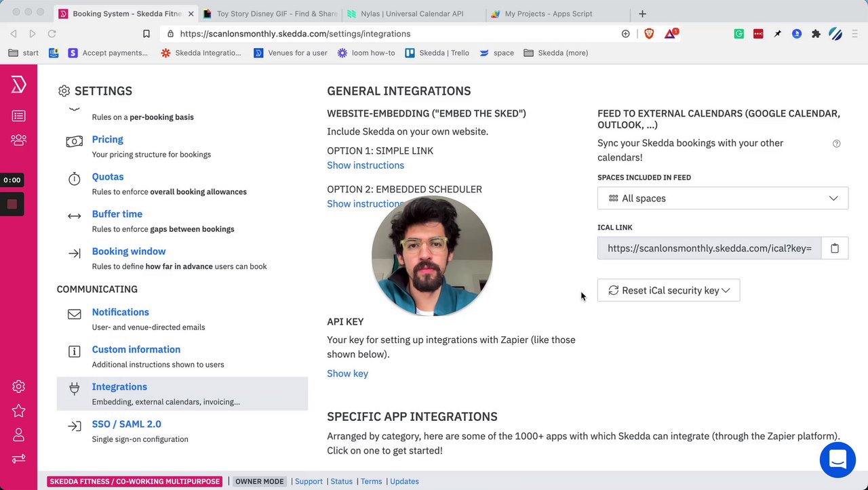This screenshot has width=868, height=490.
Task: Stop the recording with the red square
Action: [12, 204]
